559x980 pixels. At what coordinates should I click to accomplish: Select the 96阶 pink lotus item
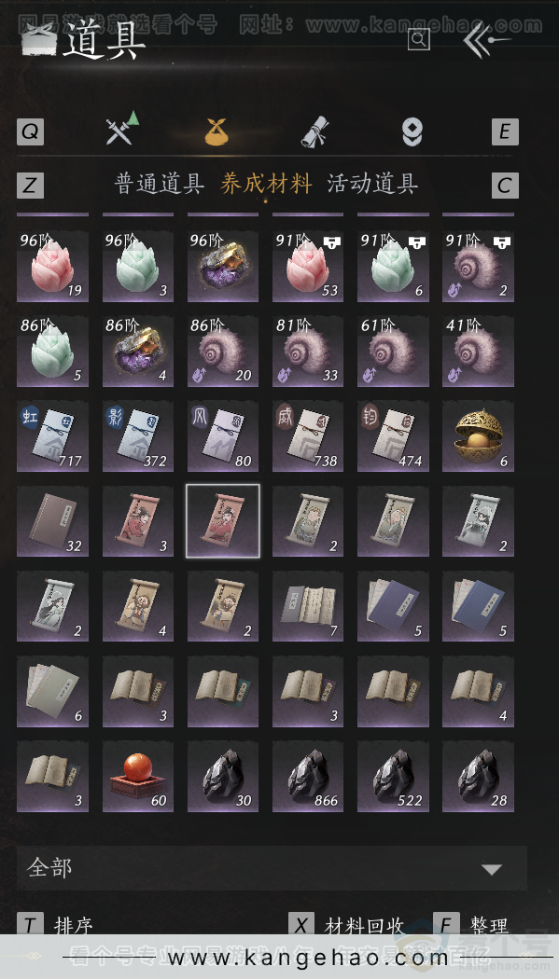[x=52, y=267]
